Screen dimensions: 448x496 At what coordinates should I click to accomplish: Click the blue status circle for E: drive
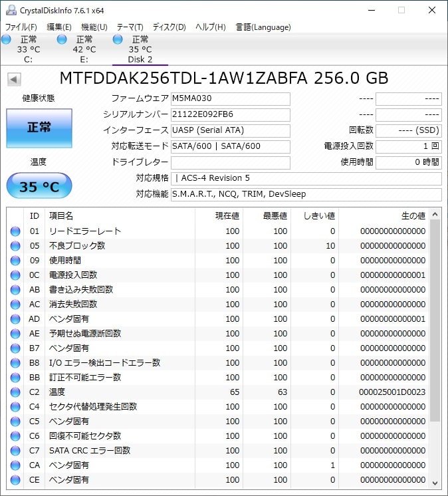pos(62,39)
